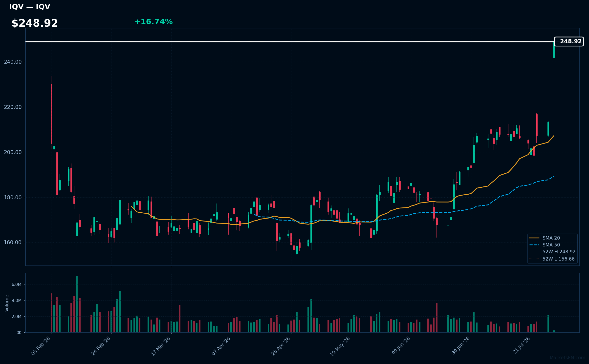The height and width of the screenshot is (364, 589).
Task: Click the IQV — IQV chart title
Action: 30,7
